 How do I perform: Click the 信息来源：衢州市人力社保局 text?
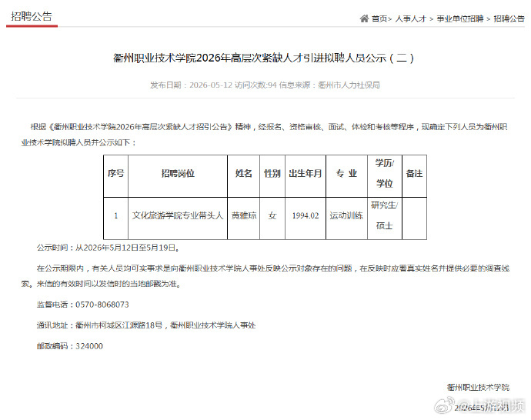pyautogui.click(x=329, y=85)
